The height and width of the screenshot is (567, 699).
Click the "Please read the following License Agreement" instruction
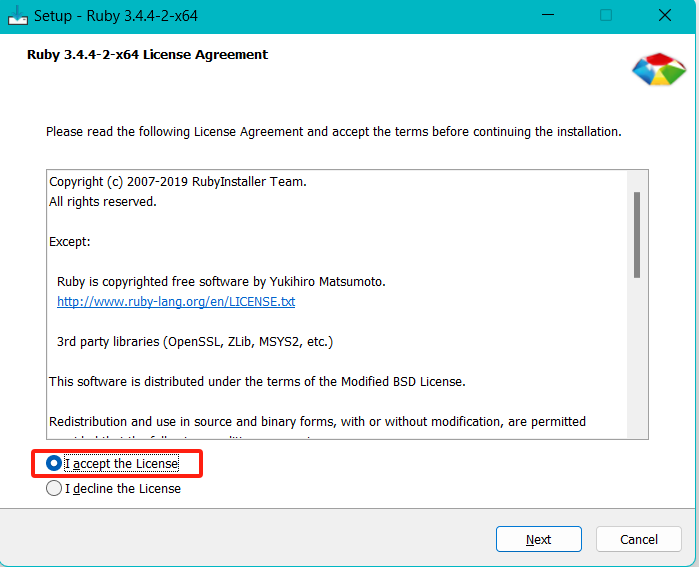(333, 132)
